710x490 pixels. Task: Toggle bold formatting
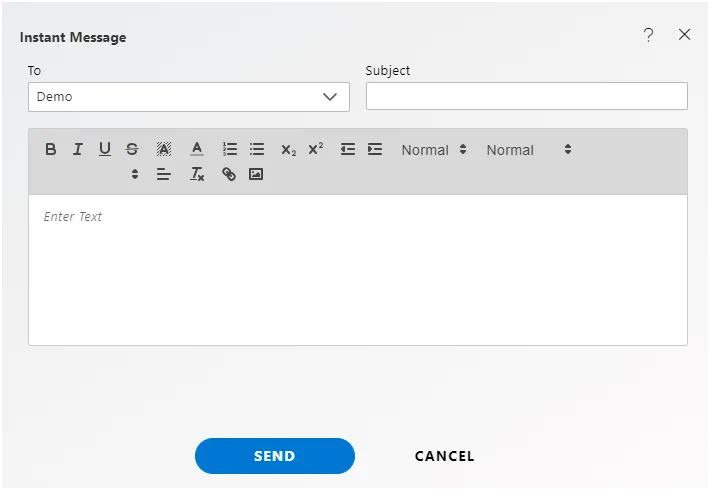(51, 149)
